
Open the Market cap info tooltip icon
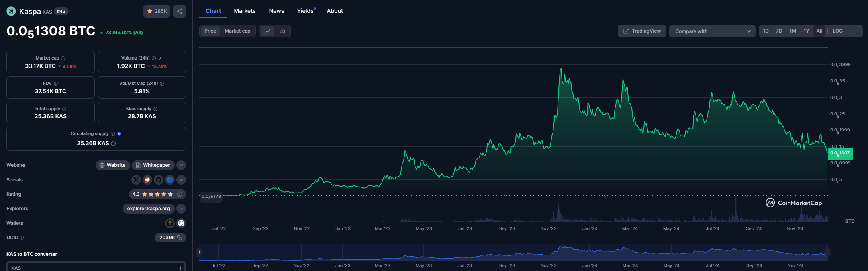coord(63,58)
